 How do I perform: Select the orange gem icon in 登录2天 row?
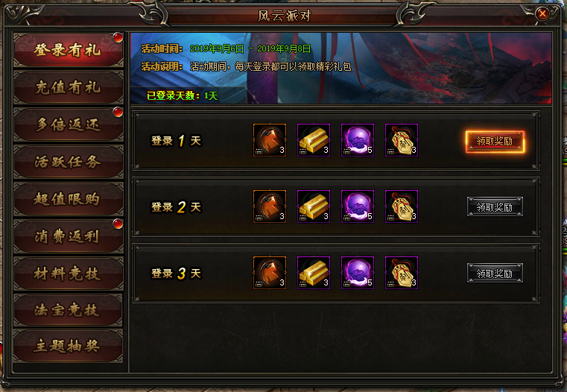click(270, 206)
